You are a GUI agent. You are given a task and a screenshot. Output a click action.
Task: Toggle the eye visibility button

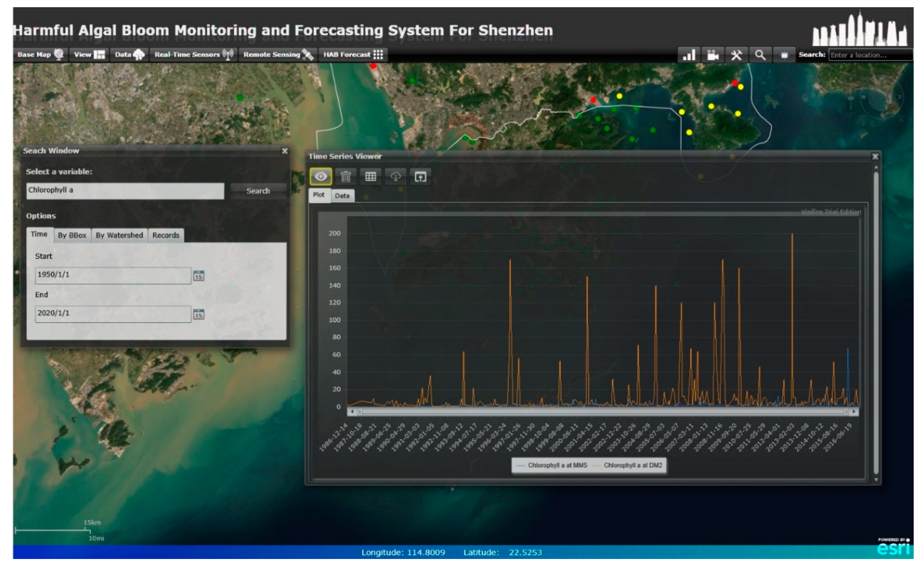[x=321, y=176]
